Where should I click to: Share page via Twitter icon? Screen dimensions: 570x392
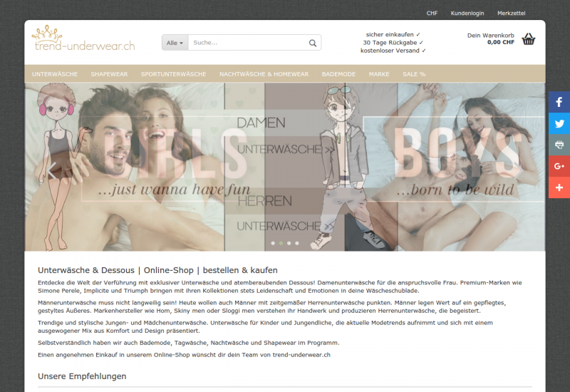point(559,123)
